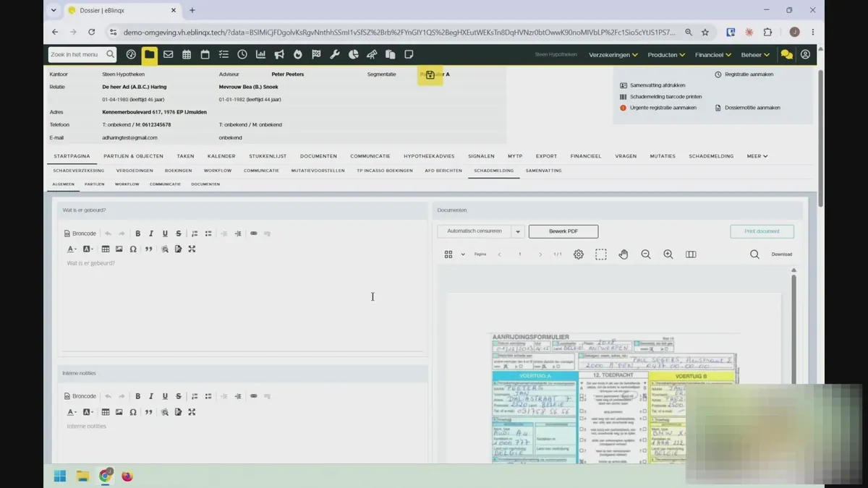The height and width of the screenshot is (488, 868).
Task: Pick background color in Interne notities editor
Action: [88, 412]
